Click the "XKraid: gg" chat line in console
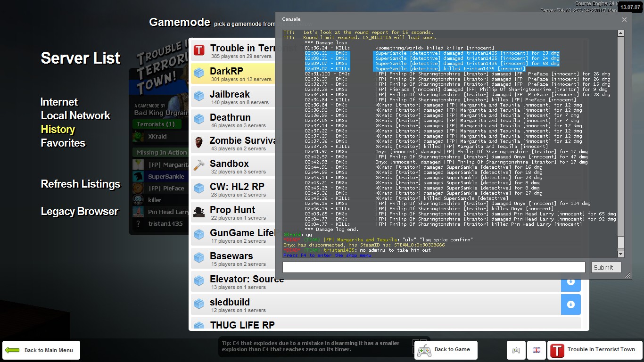The height and width of the screenshot is (362, 644). coord(297,235)
